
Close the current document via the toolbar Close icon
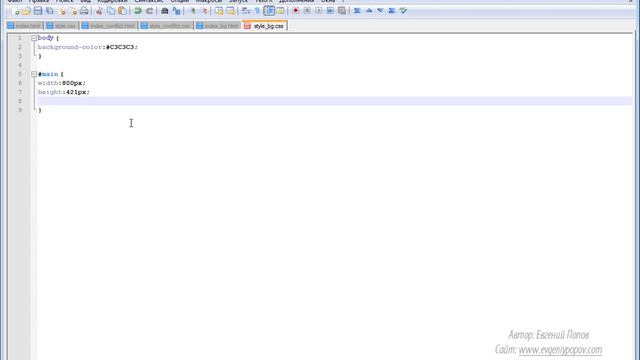62,11
